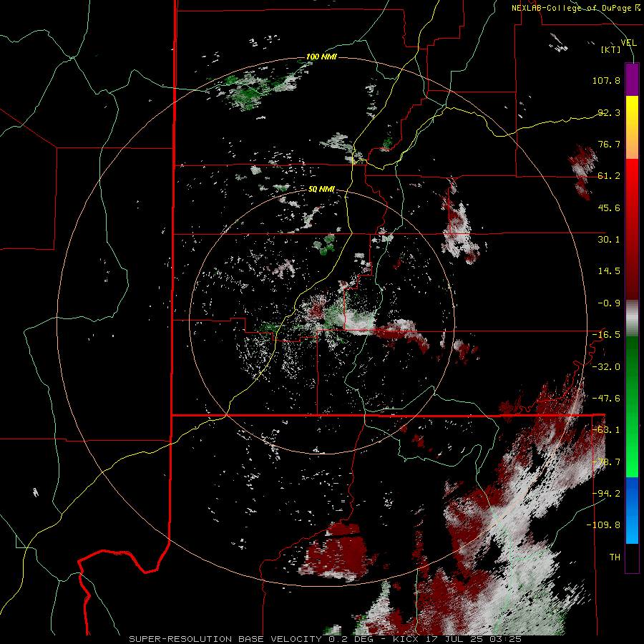Click the [KT] units label

610,49
